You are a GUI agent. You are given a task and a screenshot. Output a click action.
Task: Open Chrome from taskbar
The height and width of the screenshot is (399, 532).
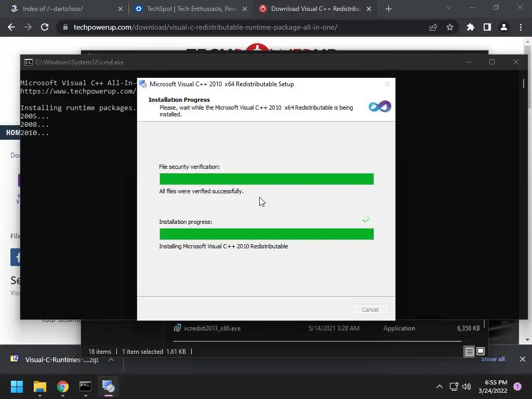[x=63, y=387]
